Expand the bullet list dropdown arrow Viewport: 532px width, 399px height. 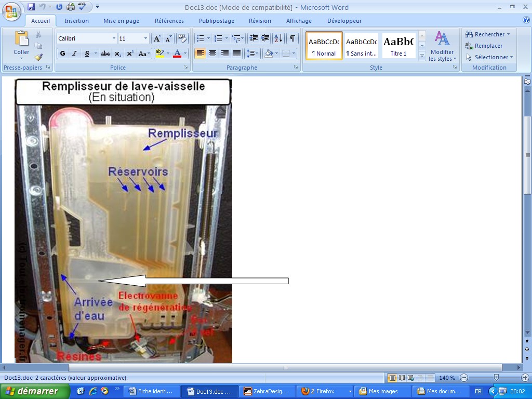point(208,38)
